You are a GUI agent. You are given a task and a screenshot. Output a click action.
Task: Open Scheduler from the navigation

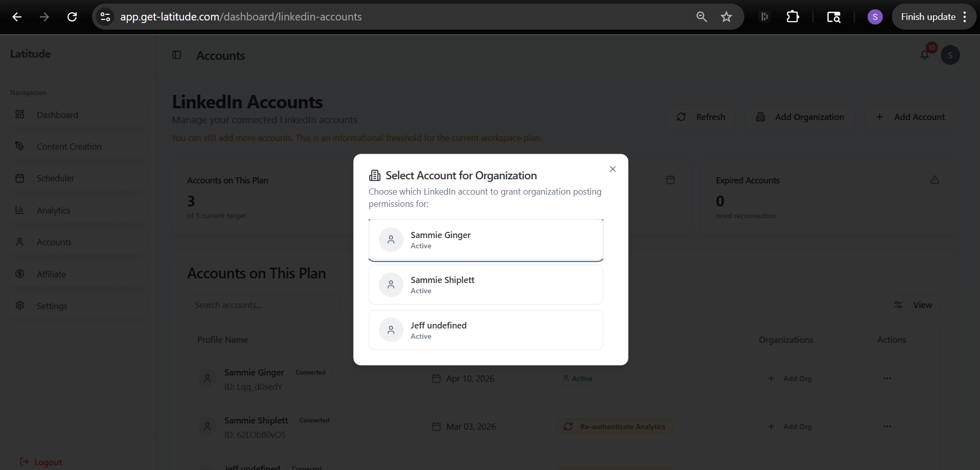[55, 178]
